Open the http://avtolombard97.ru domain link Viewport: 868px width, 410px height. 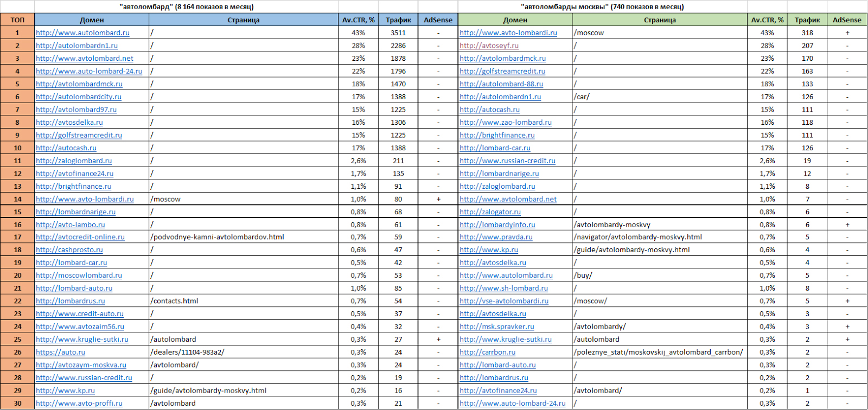point(76,110)
